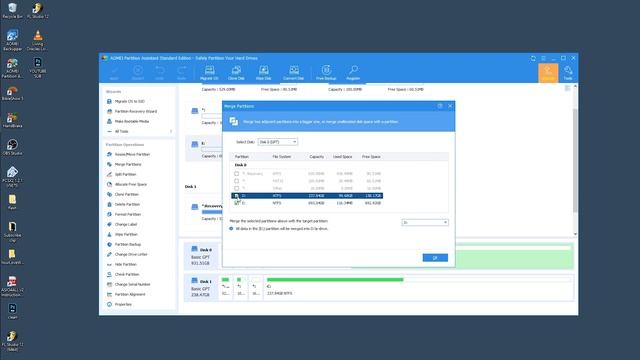This screenshot has width=640, height=360.
Task: Open the title bar menu icon
Action: [543, 58]
